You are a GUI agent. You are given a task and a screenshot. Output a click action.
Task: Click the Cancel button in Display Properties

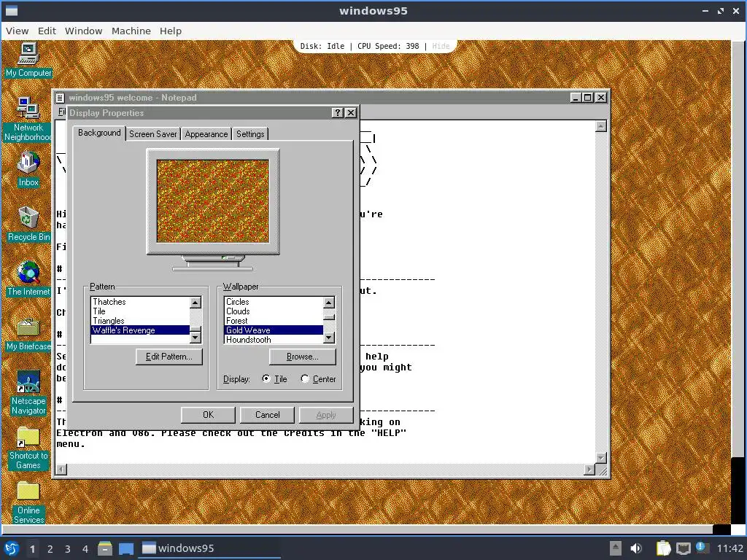(x=267, y=415)
